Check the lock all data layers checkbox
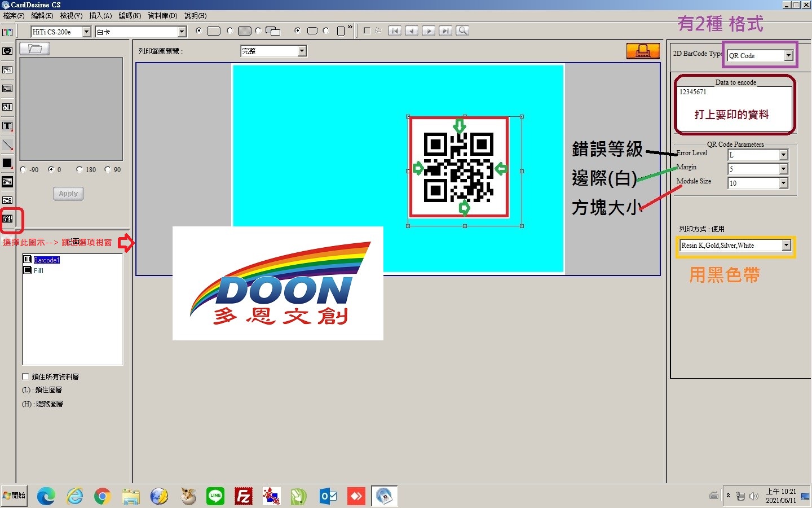Screen dimensions: 812x508 tap(25, 376)
